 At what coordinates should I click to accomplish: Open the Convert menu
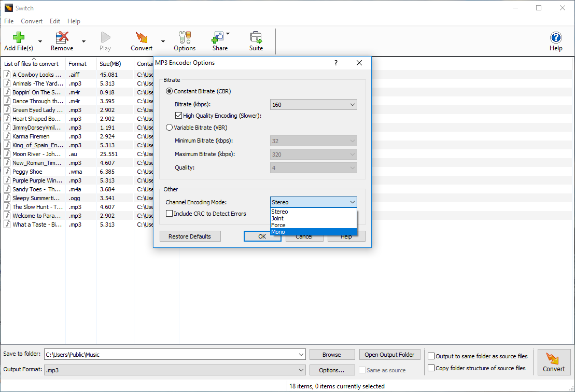click(32, 21)
